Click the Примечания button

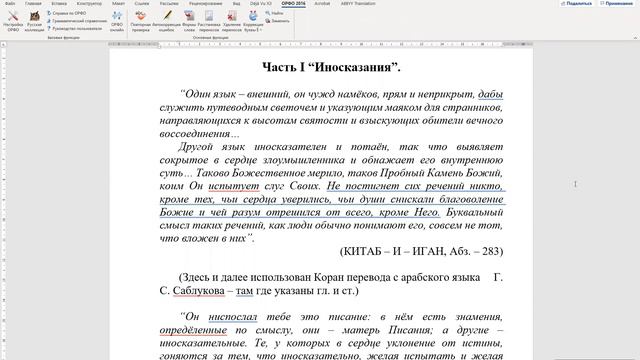(616, 3)
